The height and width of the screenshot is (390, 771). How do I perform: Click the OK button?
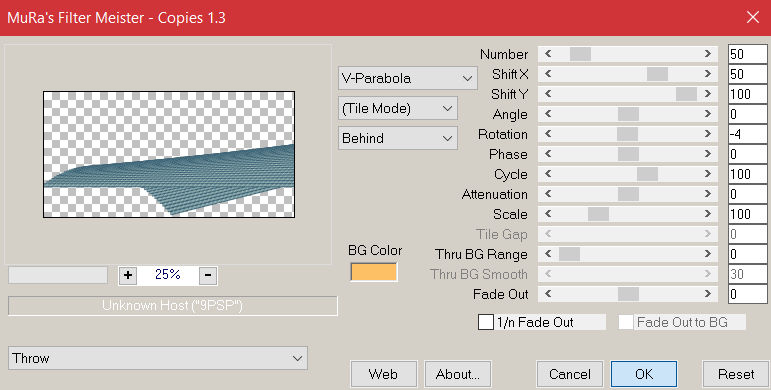(x=644, y=374)
